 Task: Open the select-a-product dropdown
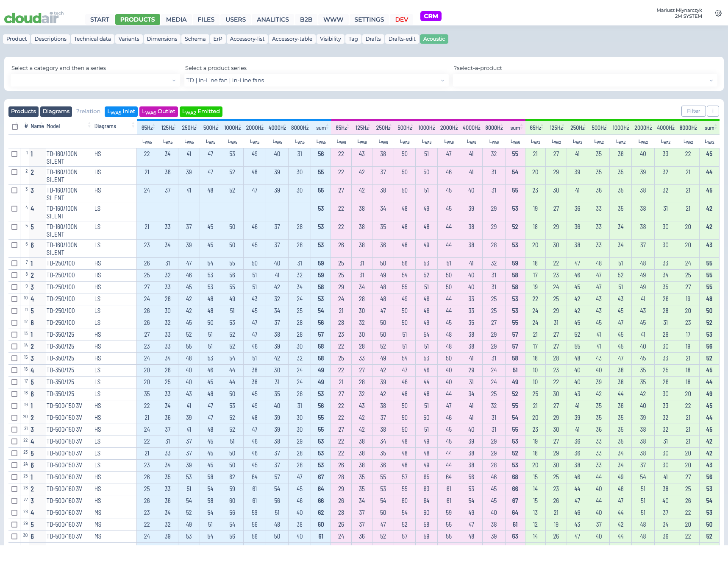585,80
